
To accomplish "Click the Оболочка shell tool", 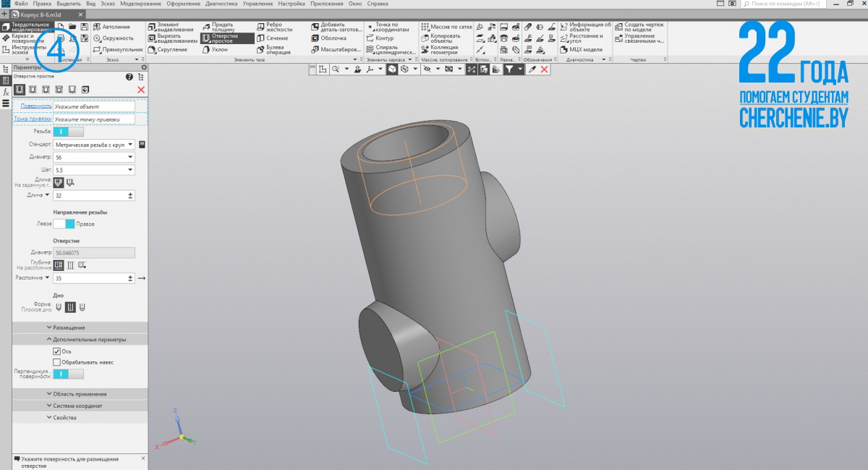I will click(x=333, y=38).
